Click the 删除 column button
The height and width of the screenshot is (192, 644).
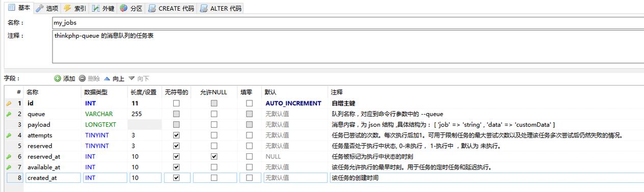tap(89, 78)
